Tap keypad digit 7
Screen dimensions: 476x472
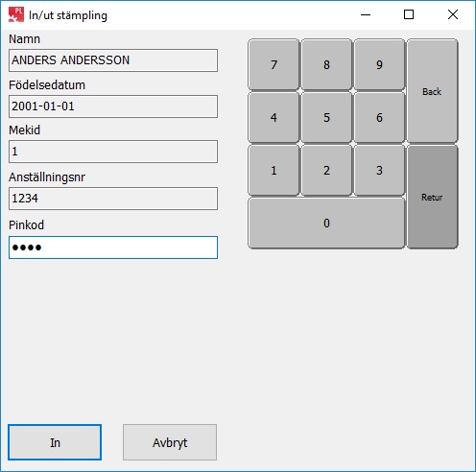274,64
